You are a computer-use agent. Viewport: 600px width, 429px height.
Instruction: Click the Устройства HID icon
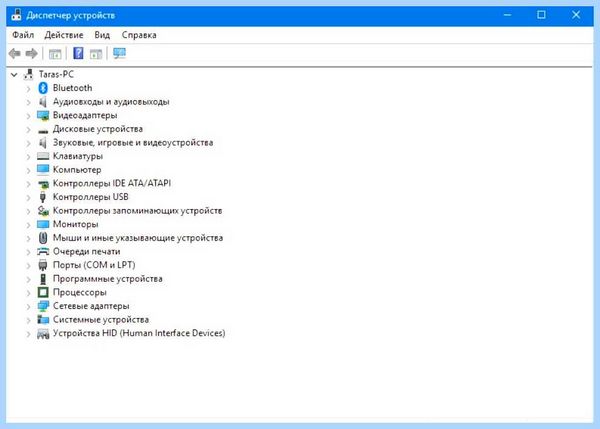(x=43, y=334)
